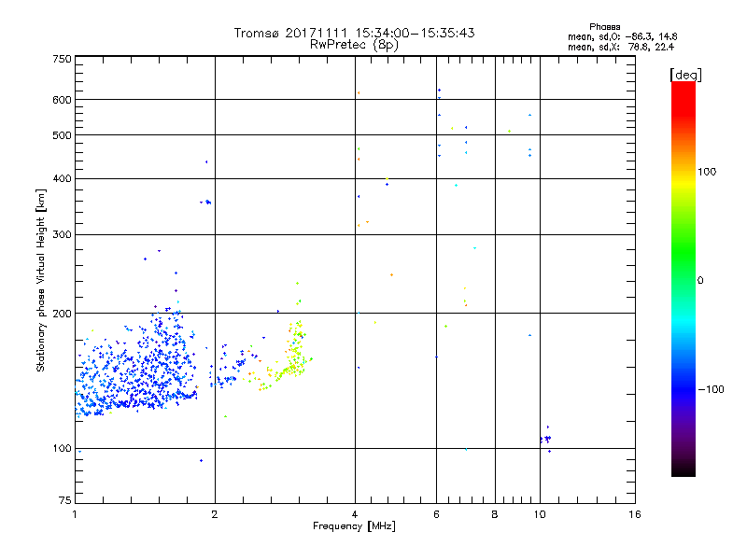The height and width of the screenshot is (560, 747).
Task: Click the subtitle 'RwPretec (8p)'
Action: point(354,45)
